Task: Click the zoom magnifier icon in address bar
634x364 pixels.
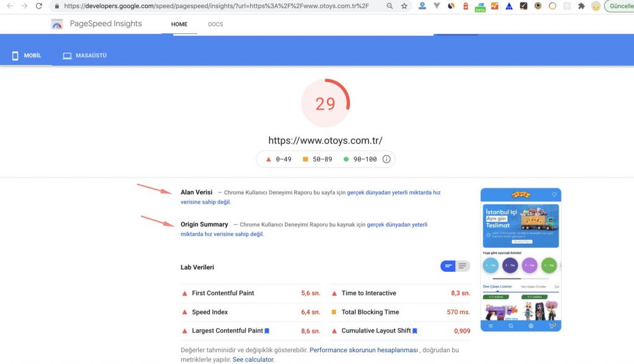Action: click(389, 6)
